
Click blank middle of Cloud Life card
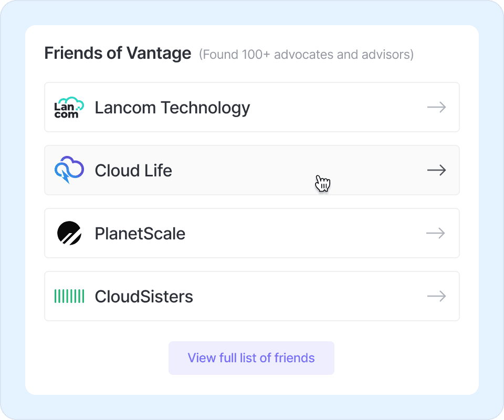262,170
